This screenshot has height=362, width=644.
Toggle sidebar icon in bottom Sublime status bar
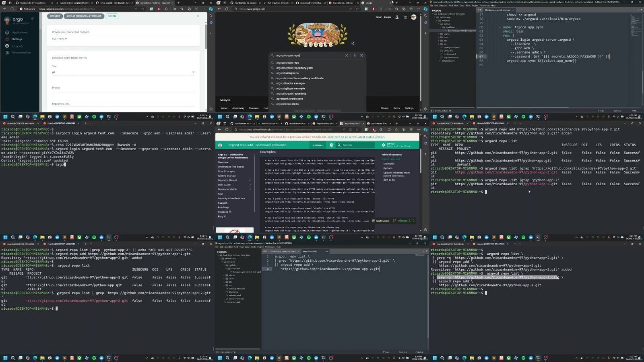click(218, 352)
